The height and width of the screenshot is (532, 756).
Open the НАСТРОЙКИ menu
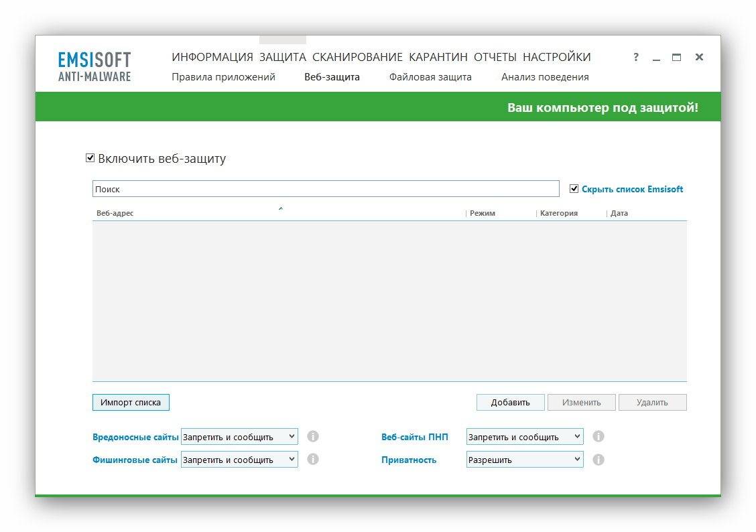[x=557, y=57]
